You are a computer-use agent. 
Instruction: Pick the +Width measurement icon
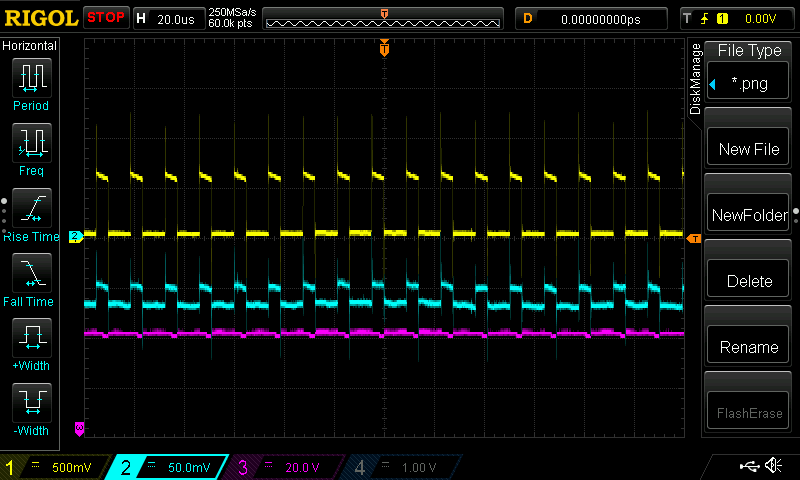[31, 338]
